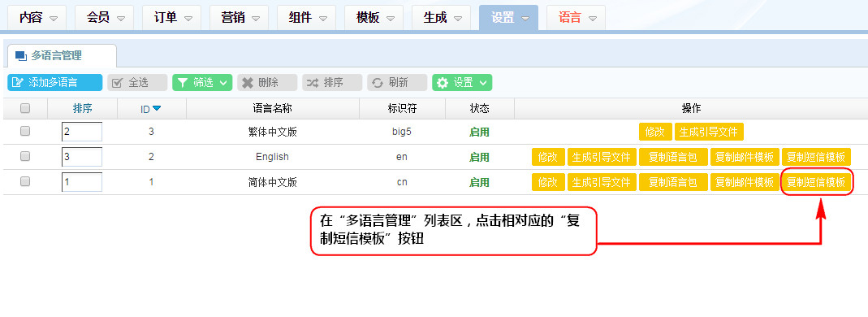
Task: Click the 状态 column header
Action: click(x=479, y=108)
